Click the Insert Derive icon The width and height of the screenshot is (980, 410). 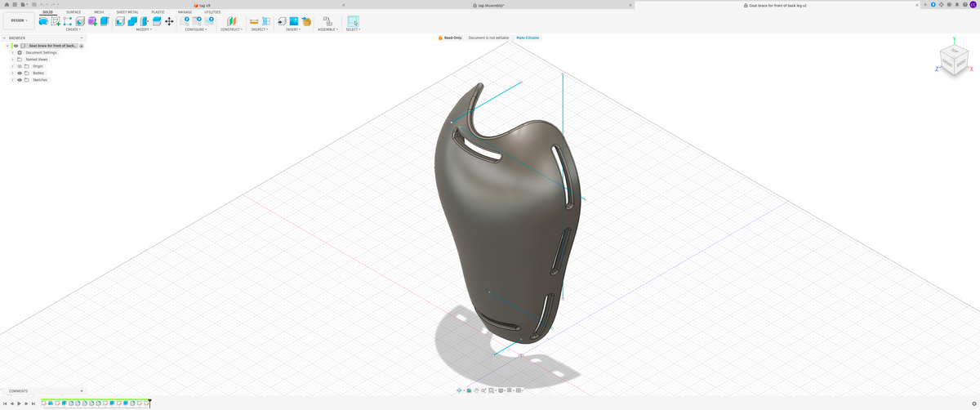[x=282, y=21]
